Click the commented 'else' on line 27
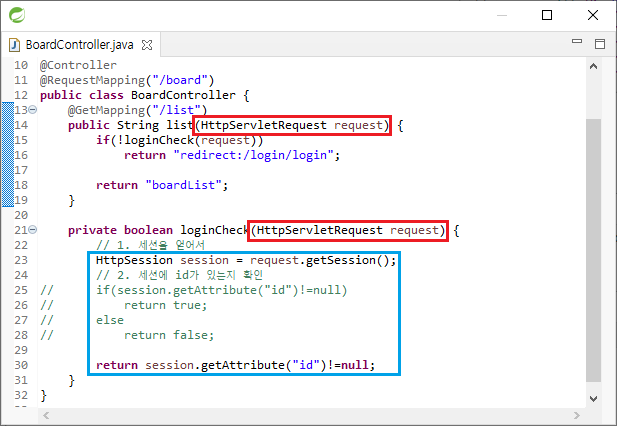 click(x=110, y=320)
